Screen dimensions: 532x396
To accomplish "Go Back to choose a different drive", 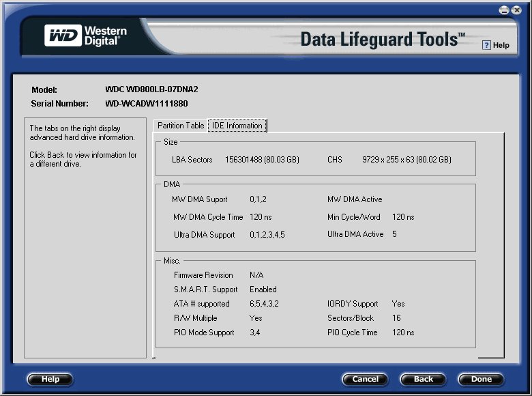I will coord(423,380).
